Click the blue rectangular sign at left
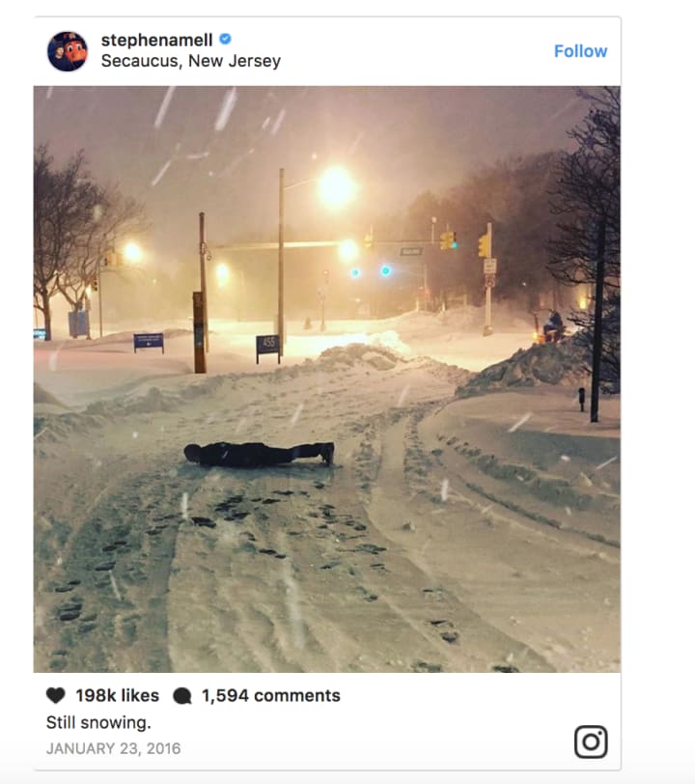Viewport: 695px width, 784px height. pos(149,341)
